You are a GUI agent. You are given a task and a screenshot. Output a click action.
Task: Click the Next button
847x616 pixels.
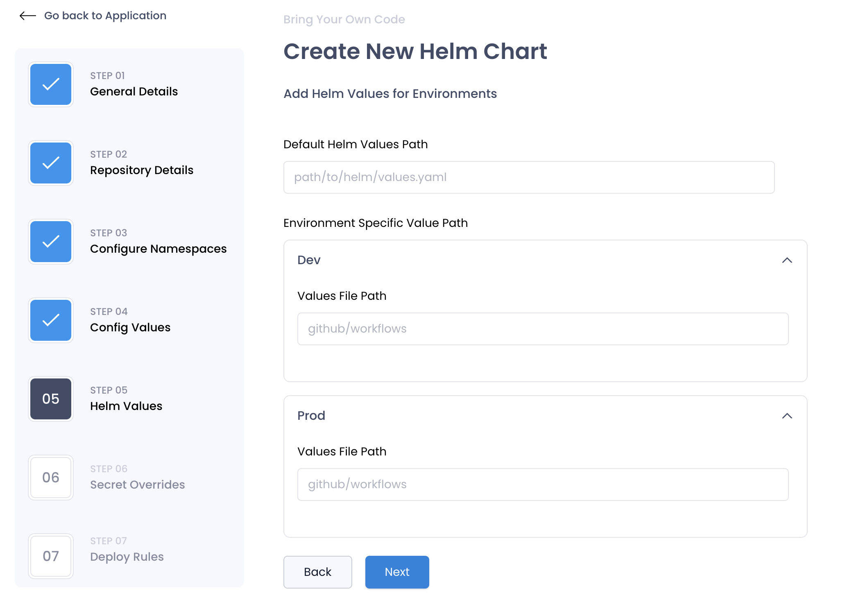pyautogui.click(x=397, y=572)
